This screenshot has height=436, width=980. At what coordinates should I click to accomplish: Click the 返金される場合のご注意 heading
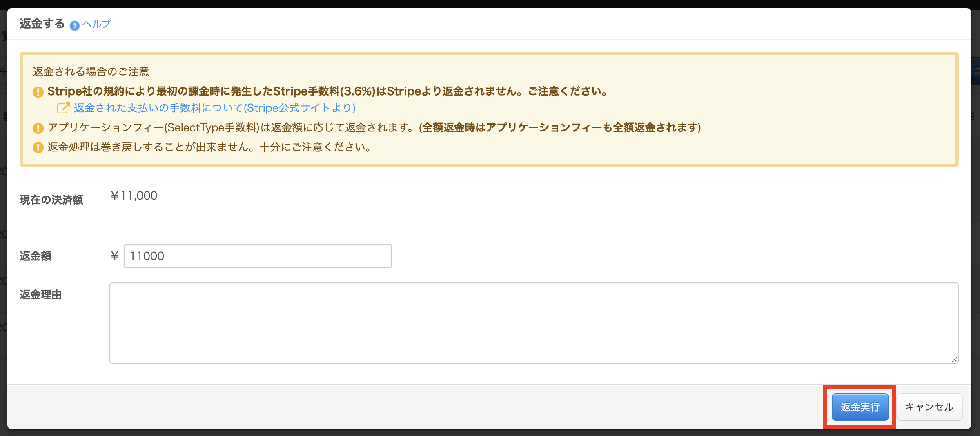point(91,72)
